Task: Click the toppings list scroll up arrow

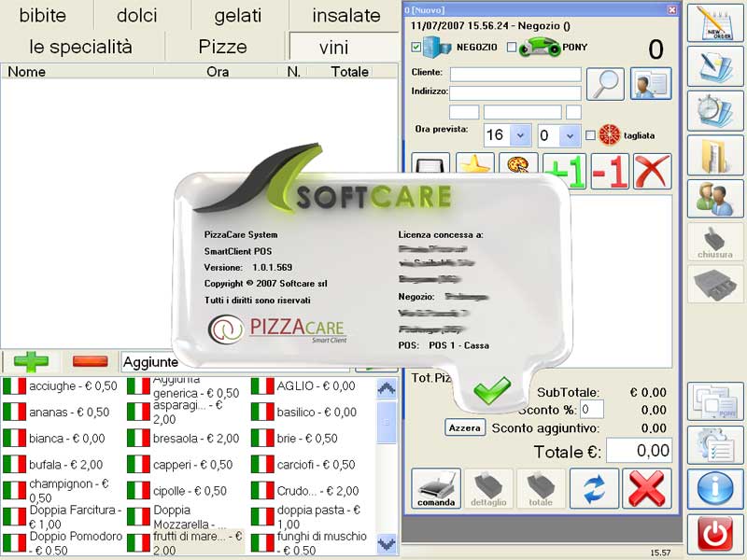Action: pos(387,388)
